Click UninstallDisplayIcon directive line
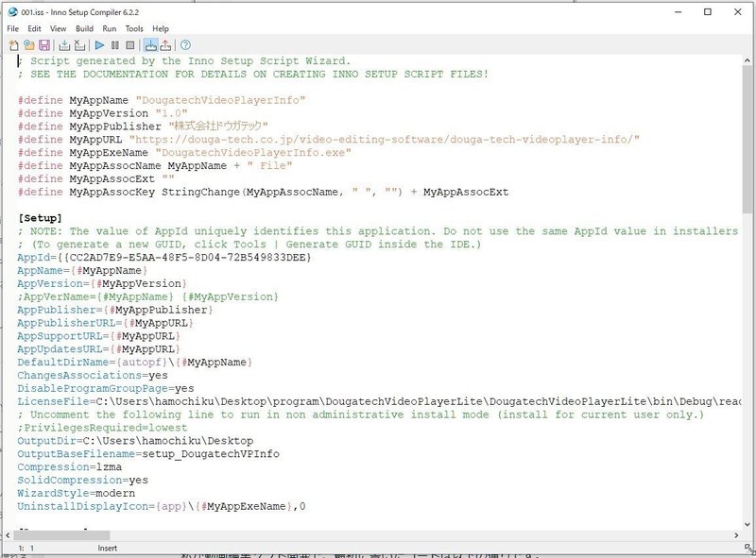Image resolution: width=756 pixels, height=558 pixels. tap(162, 506)
